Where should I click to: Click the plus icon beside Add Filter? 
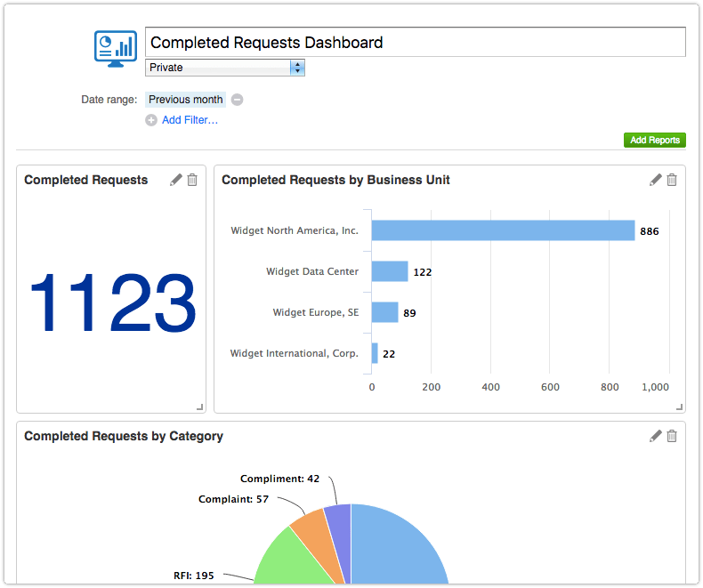[151, 120]
